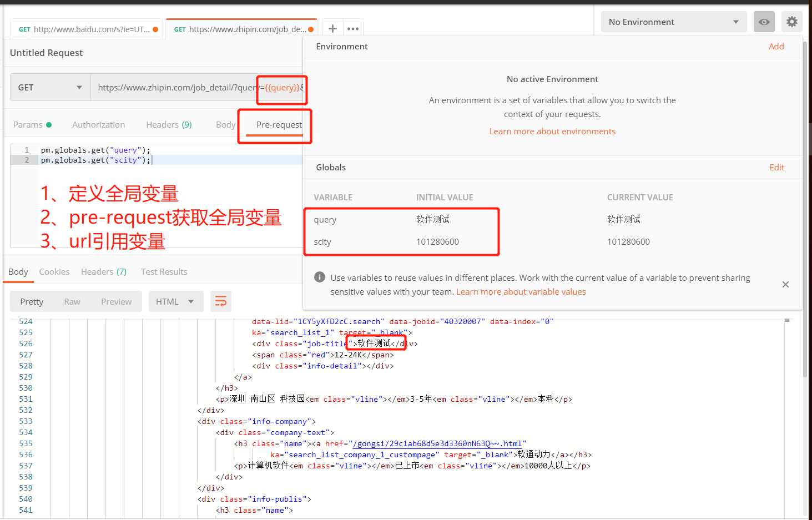Click Edit globals link
Image resolution: width=812 pixels, height=520 pixels.
coord(777,168)
